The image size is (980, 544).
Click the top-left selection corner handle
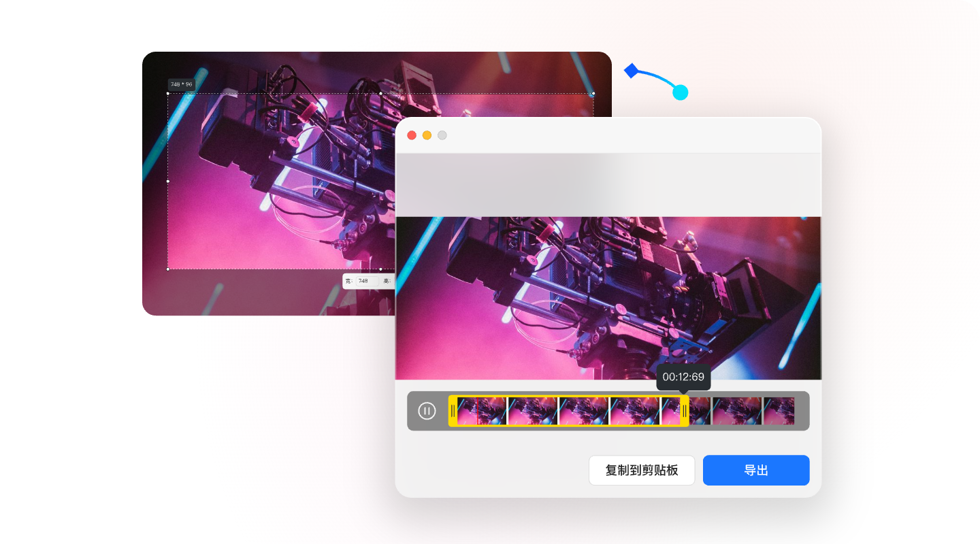point(168,94)
